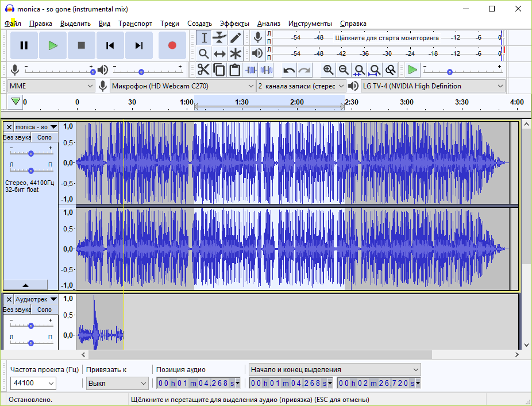Adjust the monica track gain slider
The width and height of the screenshot is (532, 406).
(x=31, y=153)
